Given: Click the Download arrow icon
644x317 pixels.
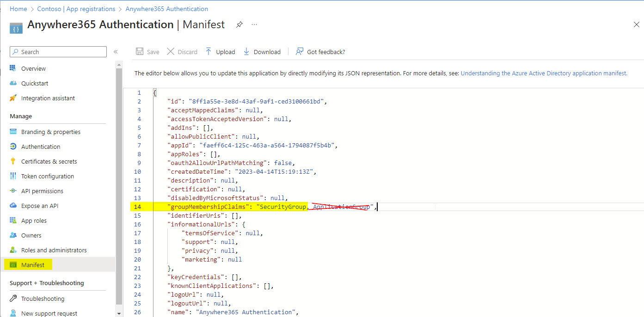Looking at the screenshot, I should coord(246,52).
